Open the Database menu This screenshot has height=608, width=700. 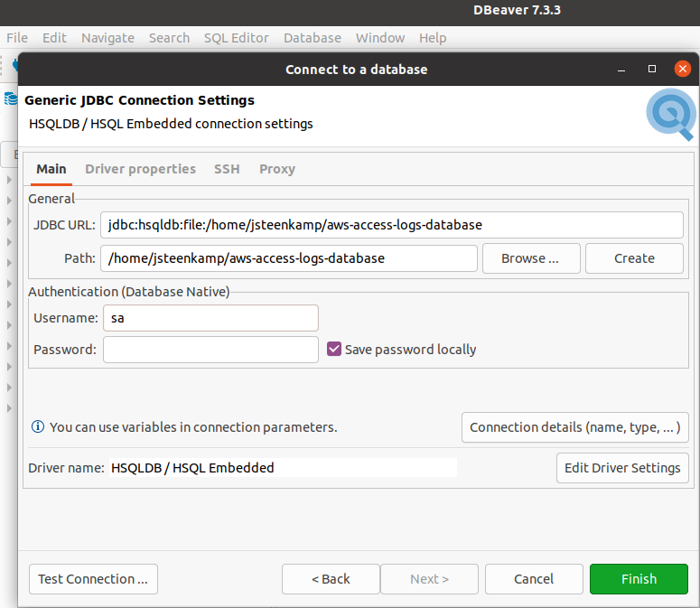pyautogui.click(x=312, y=38)
